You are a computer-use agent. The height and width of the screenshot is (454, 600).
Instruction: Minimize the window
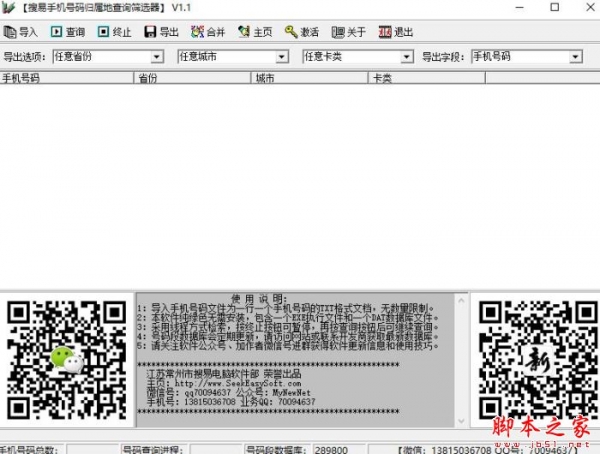(519, 7)
